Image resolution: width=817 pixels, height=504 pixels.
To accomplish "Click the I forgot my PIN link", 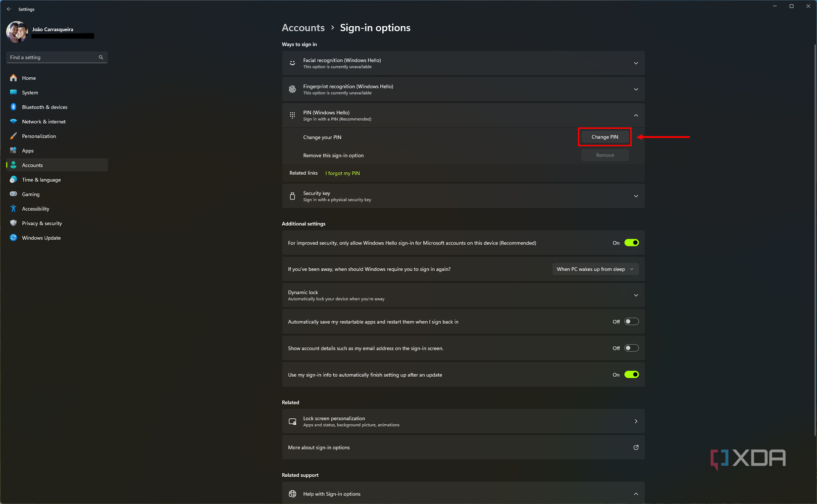I will 343,173.
